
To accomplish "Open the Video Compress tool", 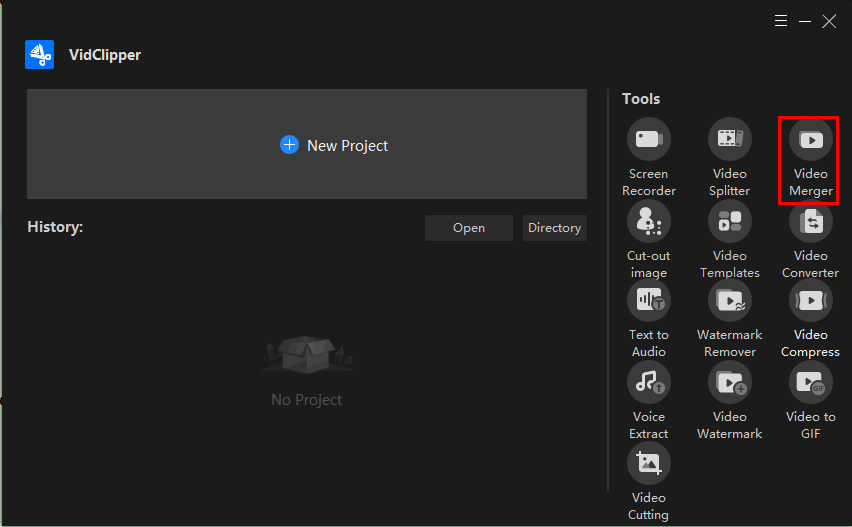I will click(x=810, y=301).
